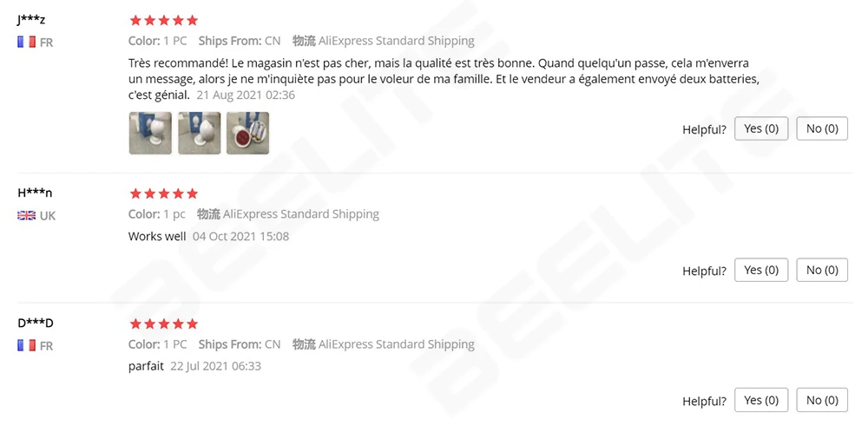This screenshot has width=868, height=432.
Task: Click J***z's five-star rating
Action: pyautogui.click(x=163, y=20)
